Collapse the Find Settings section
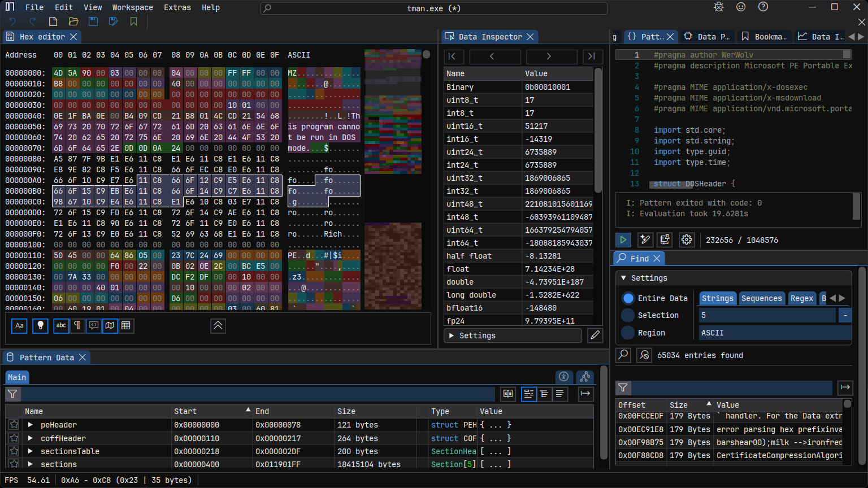Screen dimensions: 868x488 pyautogui.click(x=623, y=278)
